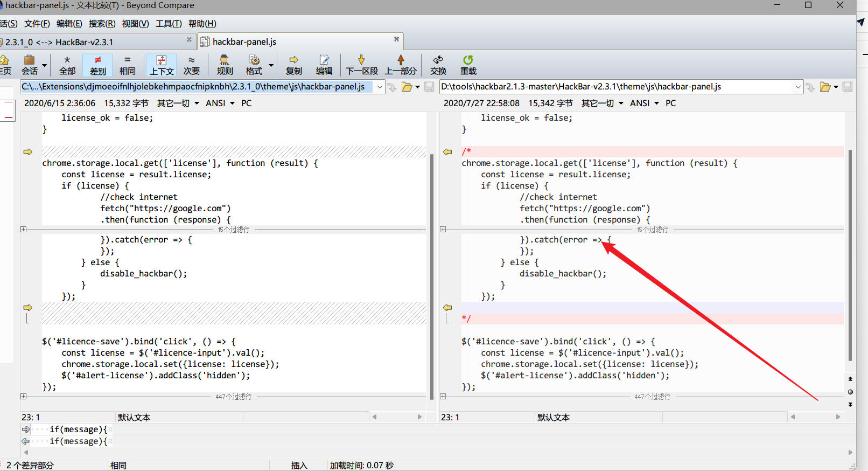Click the previous difference arrow beside right scrollbar

click(850, 379)
